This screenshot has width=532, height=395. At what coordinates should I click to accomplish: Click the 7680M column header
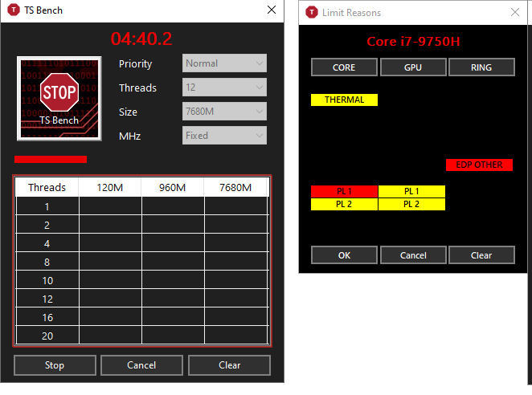point(235,187)
